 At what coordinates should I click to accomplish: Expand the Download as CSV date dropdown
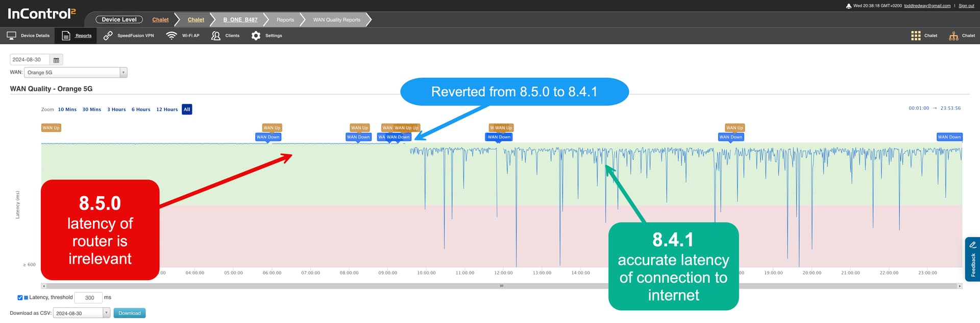(x=106, y=313)
